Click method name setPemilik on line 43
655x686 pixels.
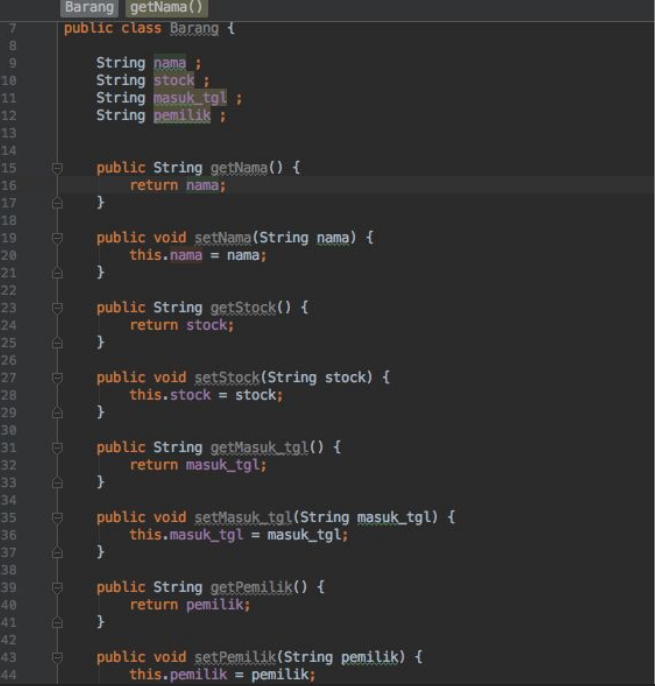tap(235, 658)
